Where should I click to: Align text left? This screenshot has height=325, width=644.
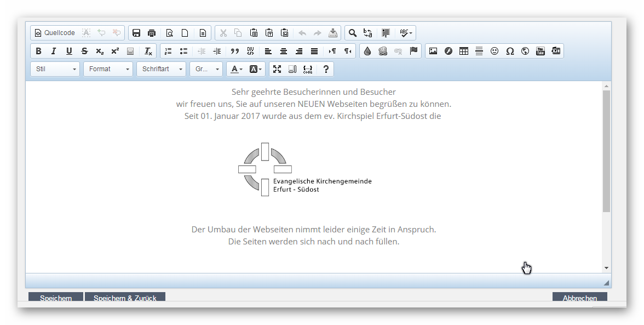pyautogui.click(x=268, y=51)
